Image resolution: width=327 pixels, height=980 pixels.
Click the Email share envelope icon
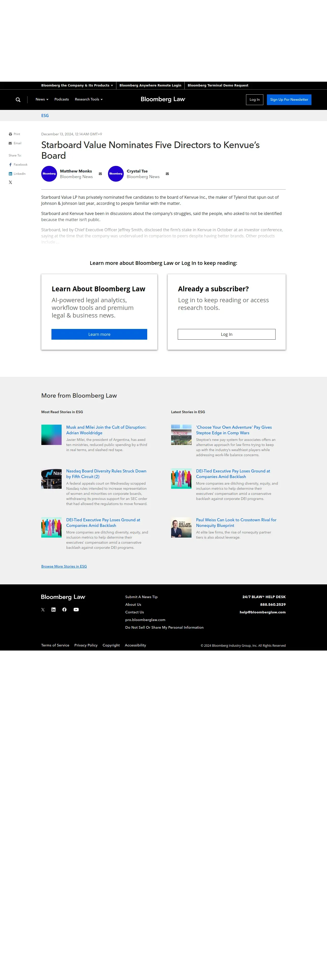(10, 143)
